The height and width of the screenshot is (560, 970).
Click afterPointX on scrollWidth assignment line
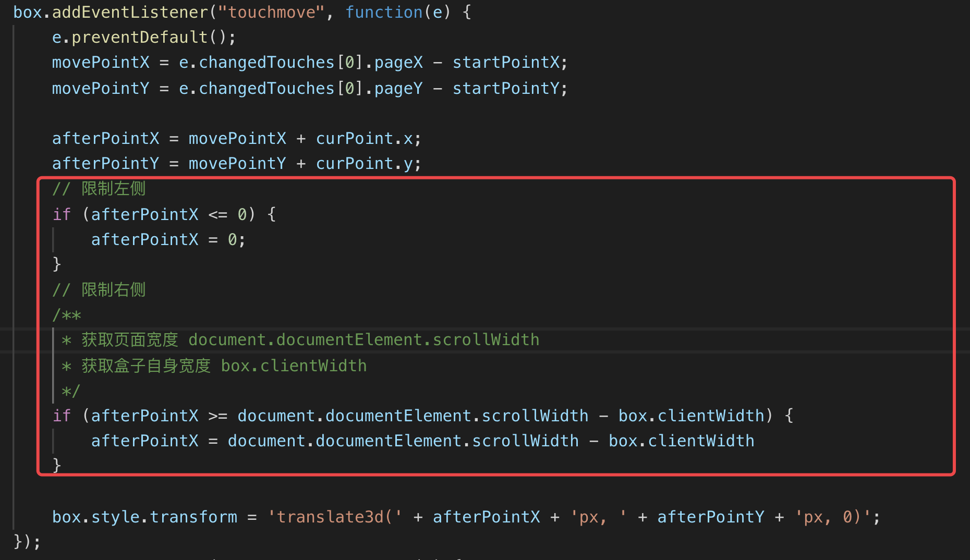coord(144,441)
